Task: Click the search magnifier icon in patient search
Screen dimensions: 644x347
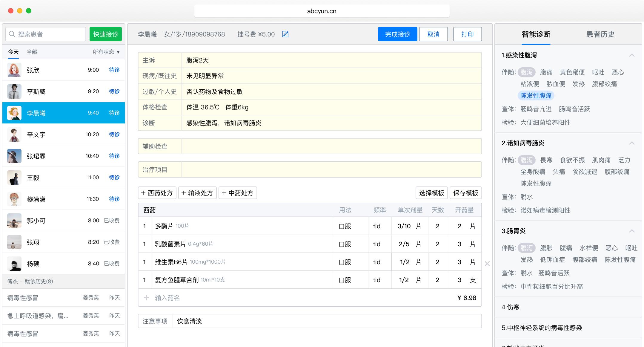Action: pos(12,34)
